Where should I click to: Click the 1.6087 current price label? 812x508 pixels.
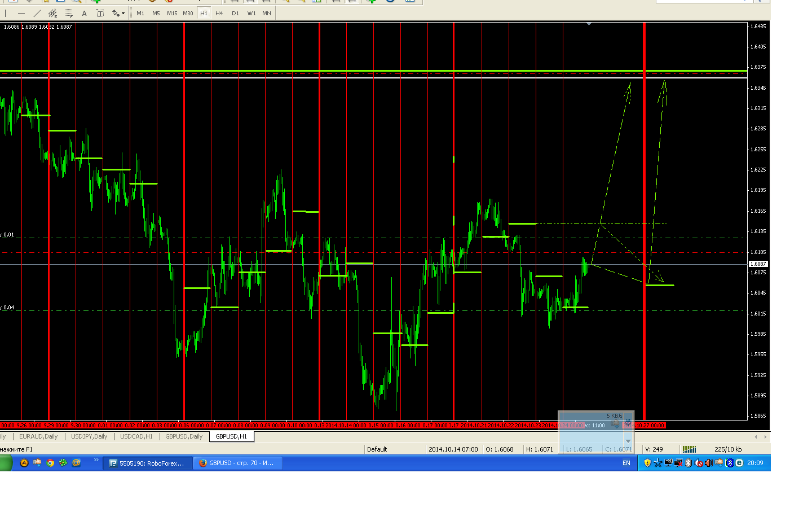758,264
